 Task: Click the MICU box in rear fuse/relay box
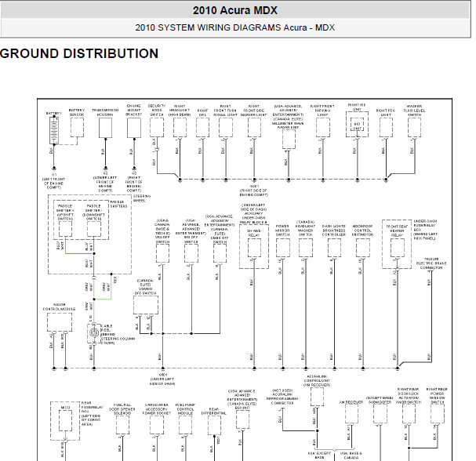coord(65,420)
